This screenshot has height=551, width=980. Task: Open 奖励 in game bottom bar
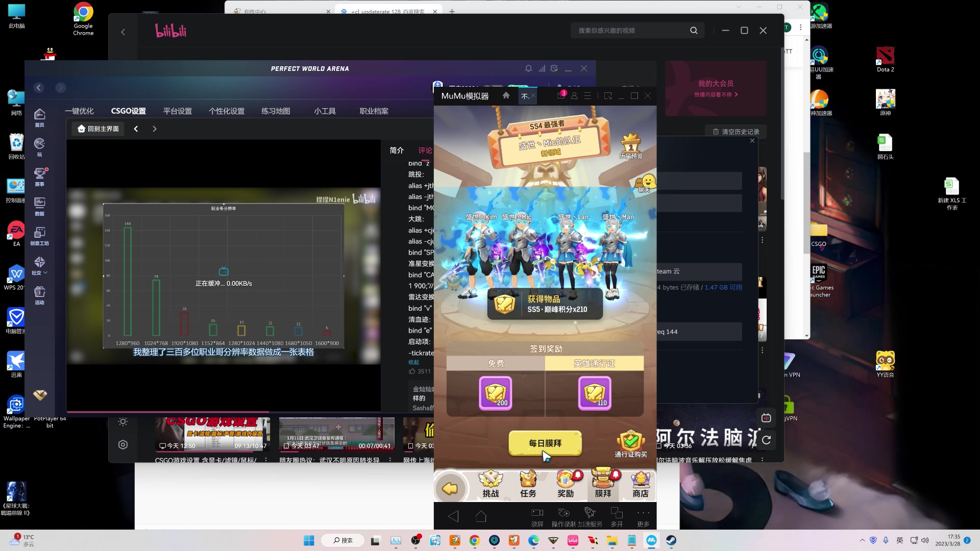tap(566, 484)
